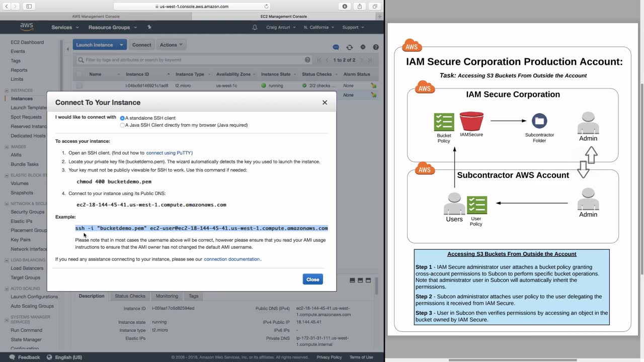Open the Monitoring details tab
This screenshot has height=362, width=644.
167,296
